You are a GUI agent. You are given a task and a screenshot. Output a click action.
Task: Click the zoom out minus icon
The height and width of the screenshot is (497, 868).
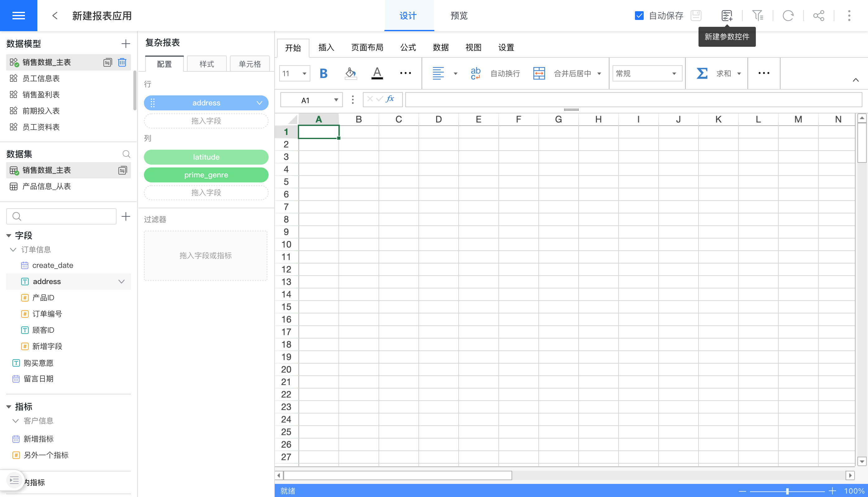[742, 491]
